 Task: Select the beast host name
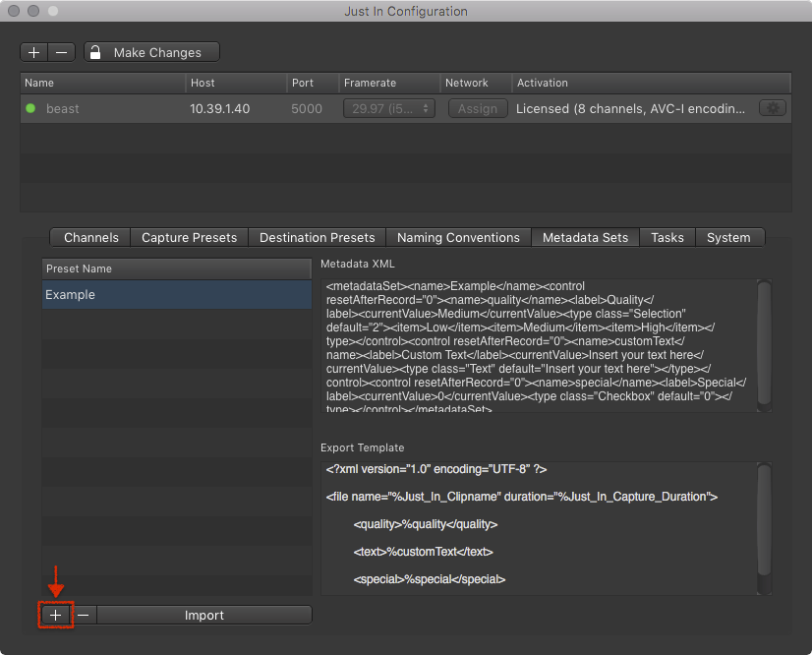(x=63, y=109)
